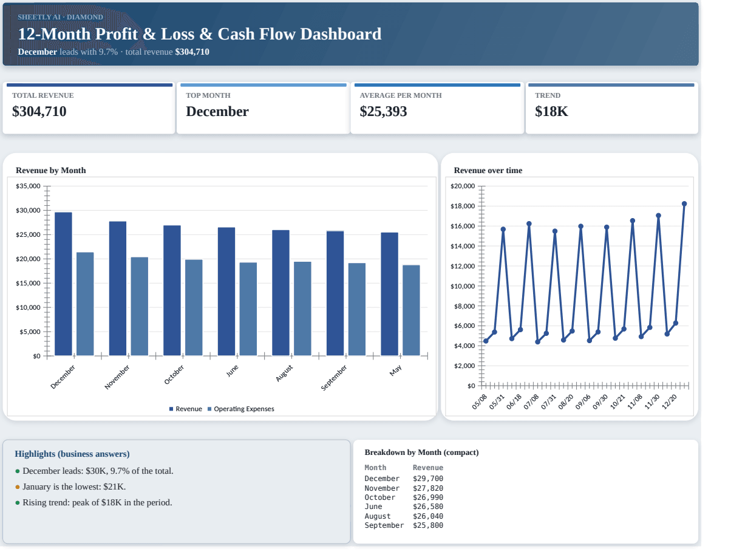
Task: Click November's Revenue bar
Action: click(118, 289)
